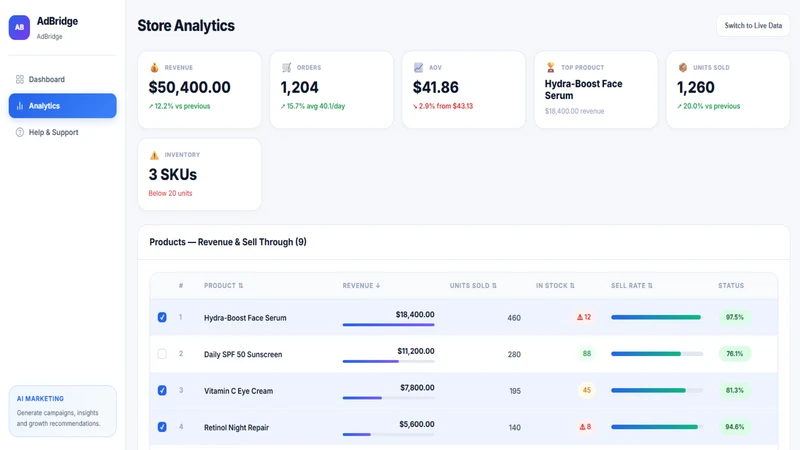Open the Dashboard menu item
The height and width of the screenshot is (450, 800).
pyautogui.click(x=62, y=79)
